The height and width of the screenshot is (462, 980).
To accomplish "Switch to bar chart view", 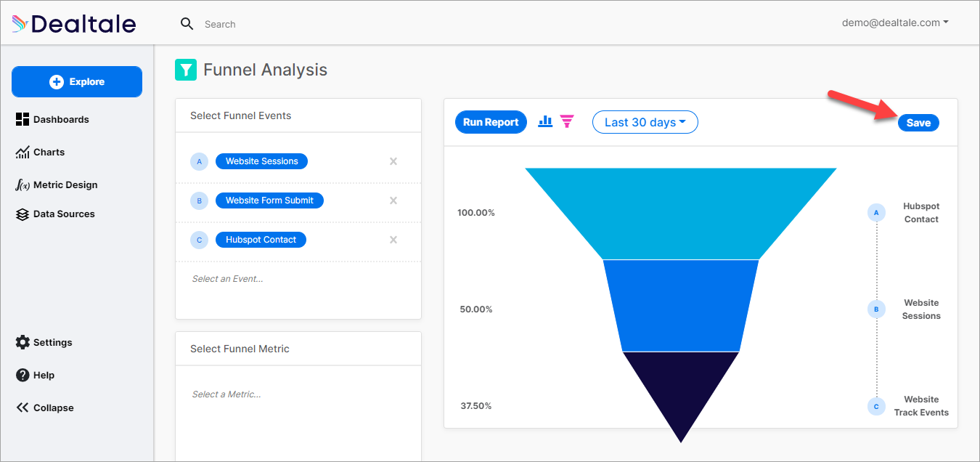I will click(545, 121).
